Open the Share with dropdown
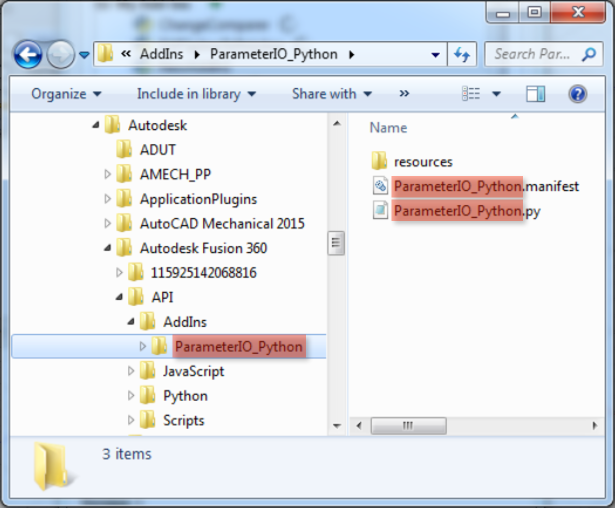Viewport: 615px width, 508px height. coord(331,94)
